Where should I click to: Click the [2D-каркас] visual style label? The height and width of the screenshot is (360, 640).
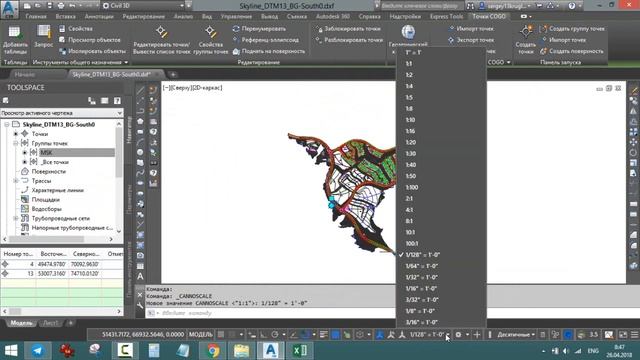(x=207, y=88)
